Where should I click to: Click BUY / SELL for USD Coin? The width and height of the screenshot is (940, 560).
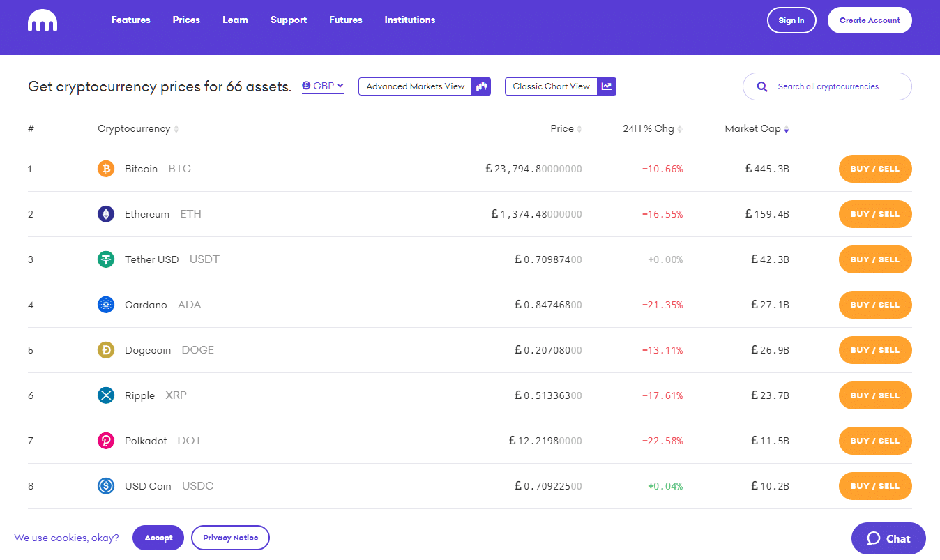(875, 486)
